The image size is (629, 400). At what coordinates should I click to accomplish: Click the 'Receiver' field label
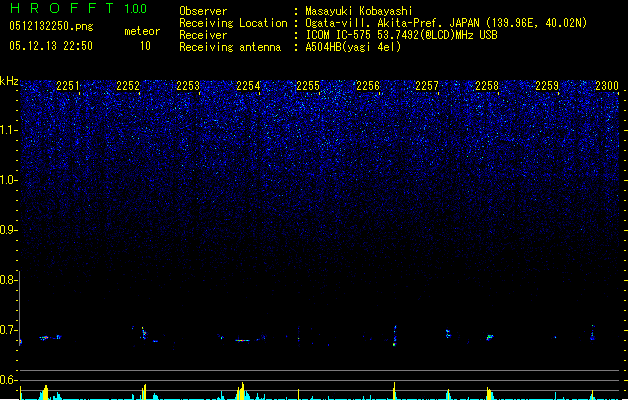coord(203,35)
